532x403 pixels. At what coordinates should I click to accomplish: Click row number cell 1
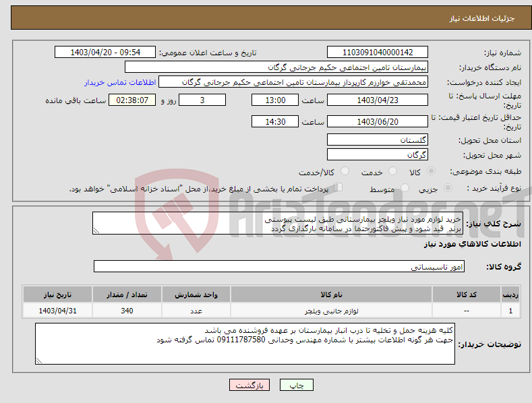510,311
